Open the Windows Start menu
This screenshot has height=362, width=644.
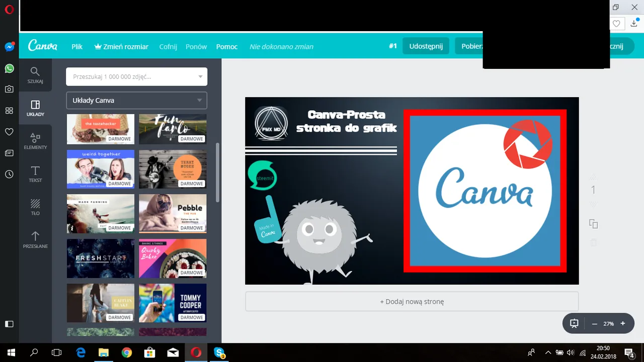tap(11, 352)
